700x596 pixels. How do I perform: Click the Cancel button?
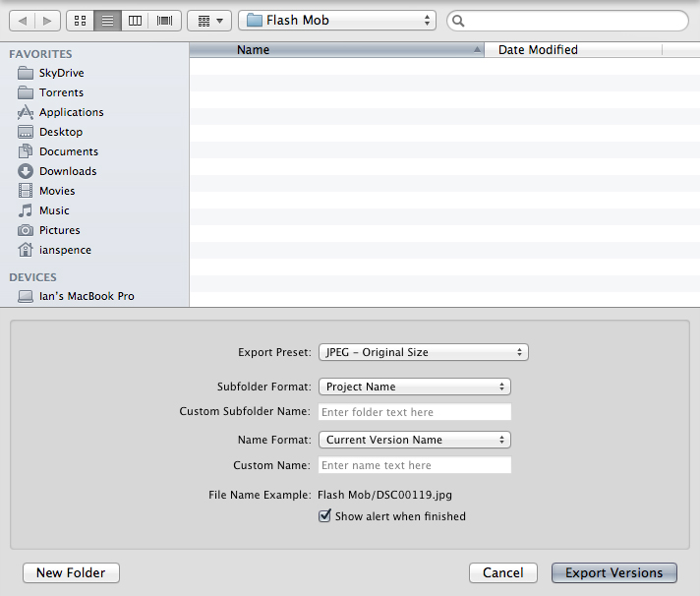point(503,572)
